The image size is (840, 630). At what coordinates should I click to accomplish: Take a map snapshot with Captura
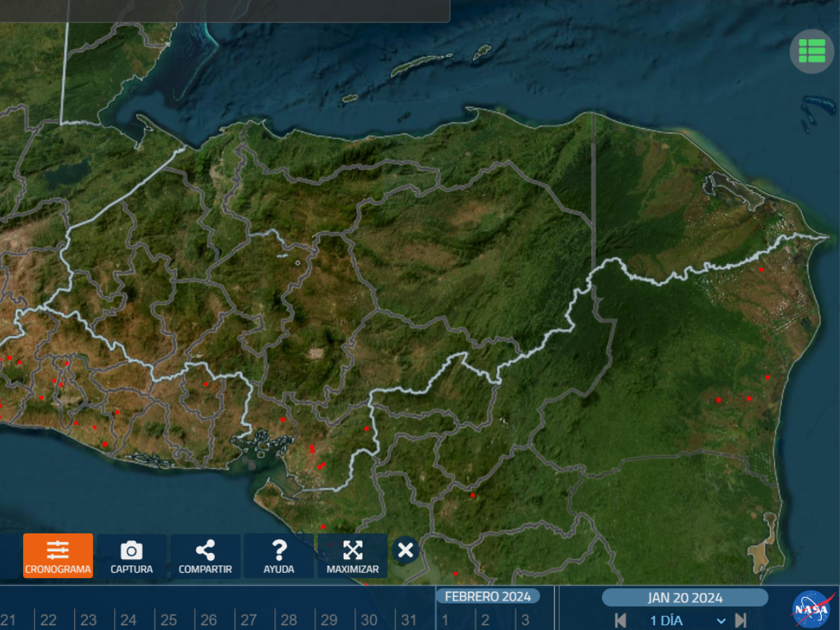(x=132, y=556)
